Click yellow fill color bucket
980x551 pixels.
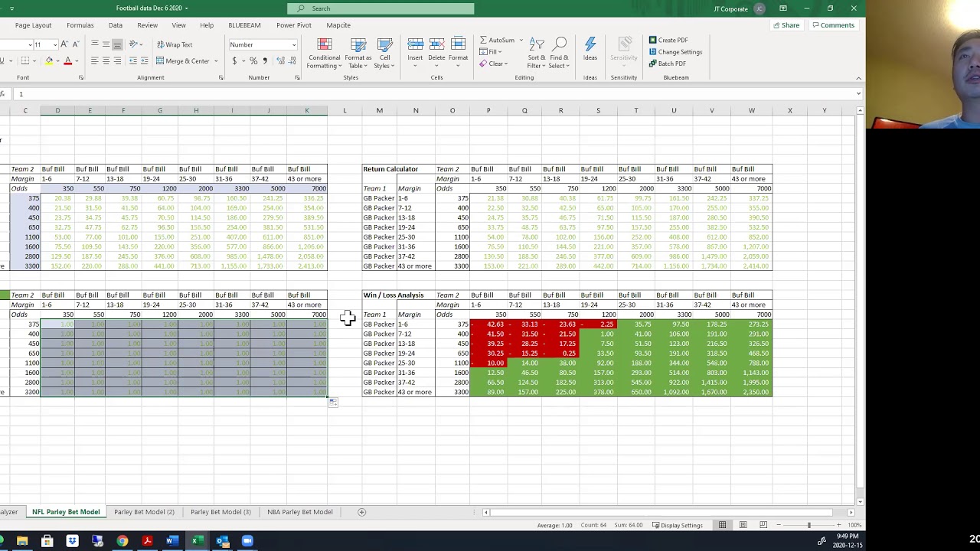click(49, 61)
